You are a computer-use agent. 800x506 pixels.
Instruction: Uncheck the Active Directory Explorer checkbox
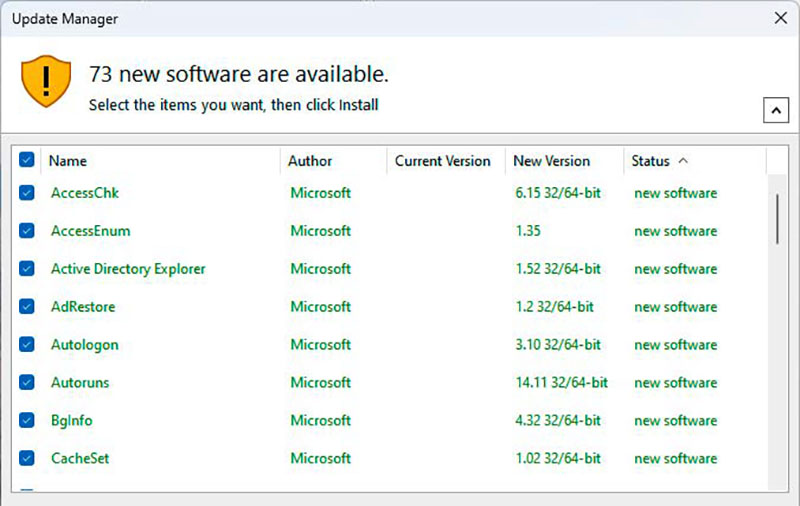tap(27, 268)
